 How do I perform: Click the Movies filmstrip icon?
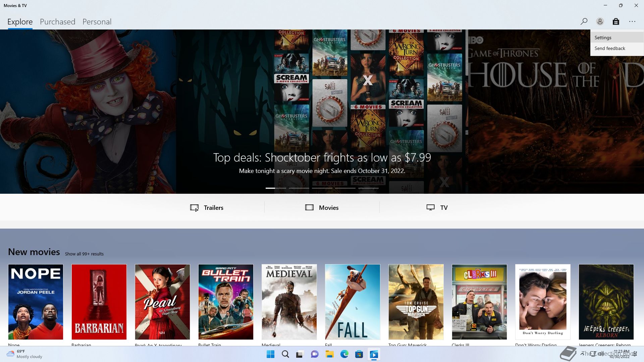[x=309, y=207]
